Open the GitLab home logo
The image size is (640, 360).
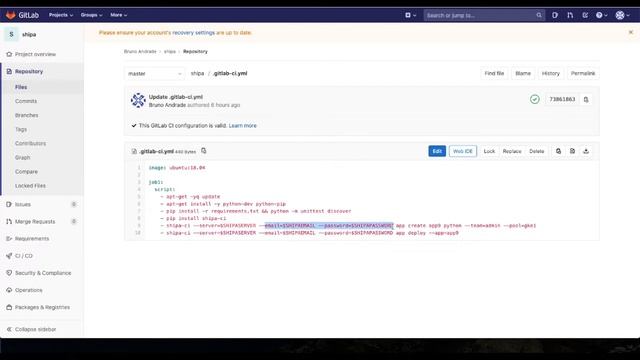tap(22, 15)
